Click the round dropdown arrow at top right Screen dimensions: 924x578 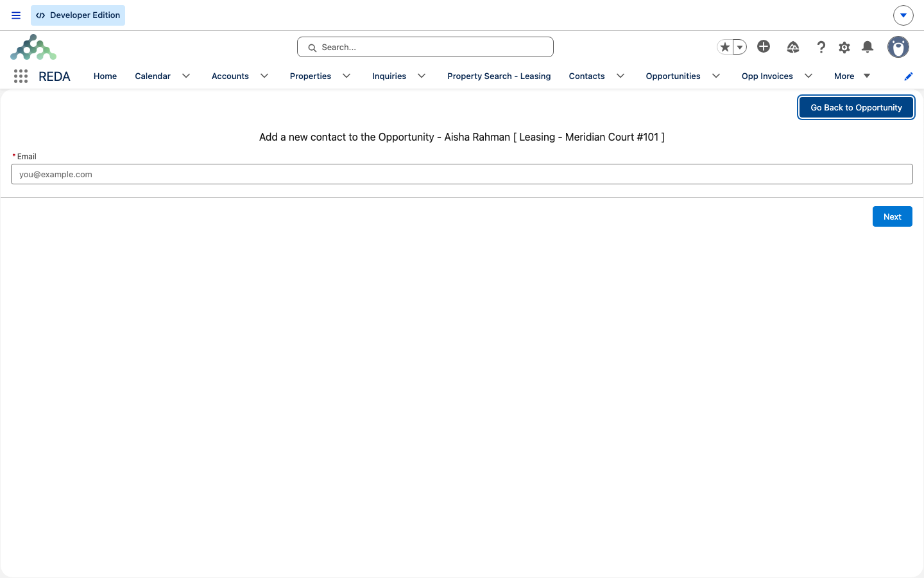click(903, 15)
